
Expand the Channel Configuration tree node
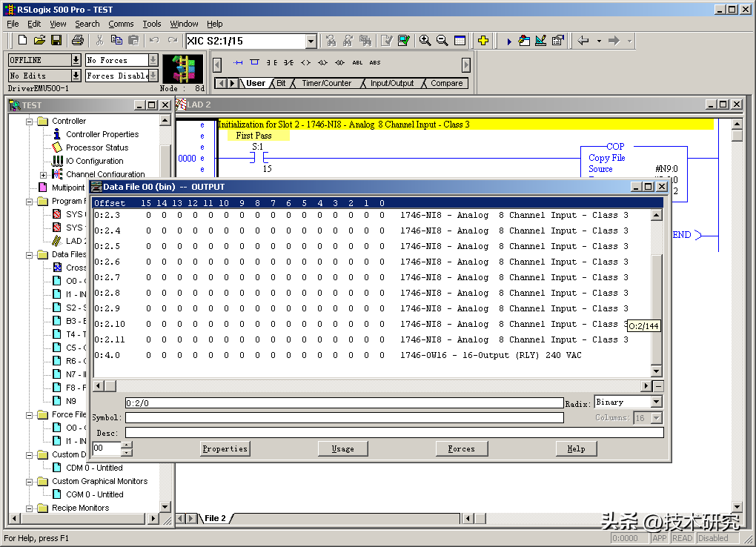pos(44,175)
